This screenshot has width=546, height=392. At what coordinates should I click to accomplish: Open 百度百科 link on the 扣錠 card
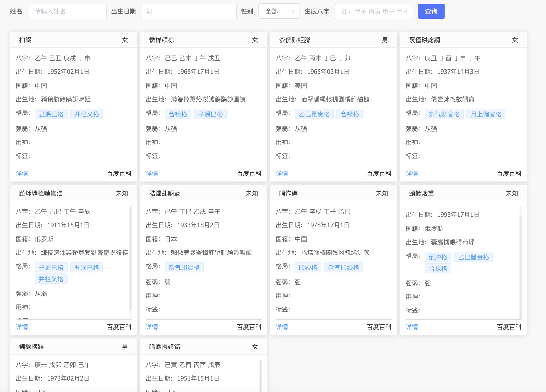point(119,174)
